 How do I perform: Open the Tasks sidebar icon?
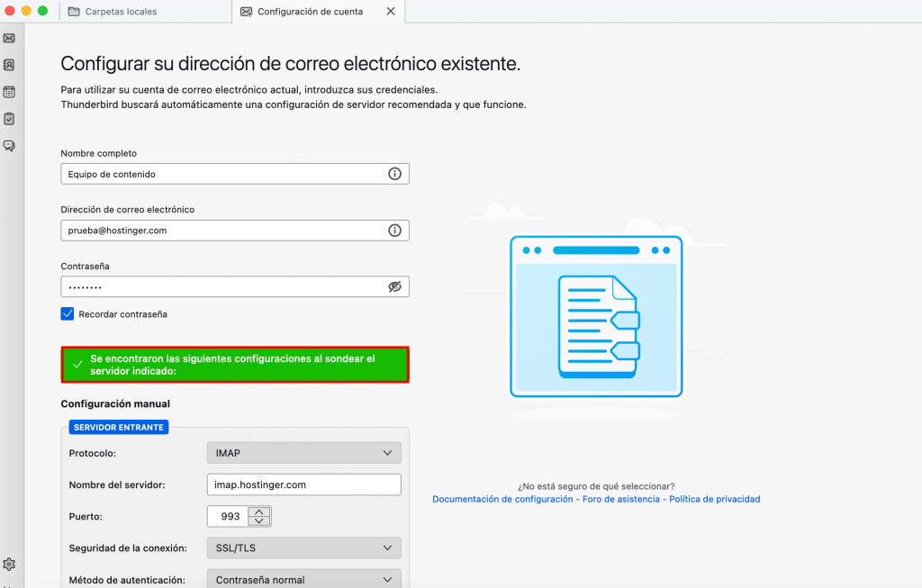pos(9,119)
